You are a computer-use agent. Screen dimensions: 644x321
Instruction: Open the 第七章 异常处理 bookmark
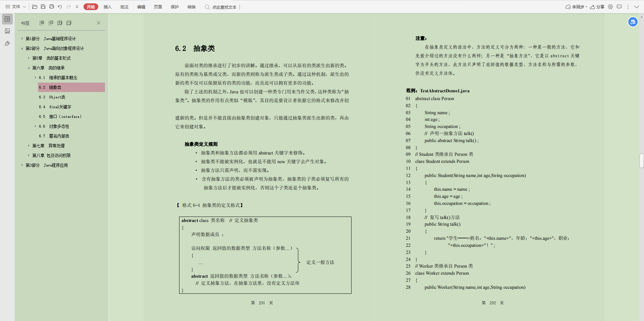pos(48,146)
